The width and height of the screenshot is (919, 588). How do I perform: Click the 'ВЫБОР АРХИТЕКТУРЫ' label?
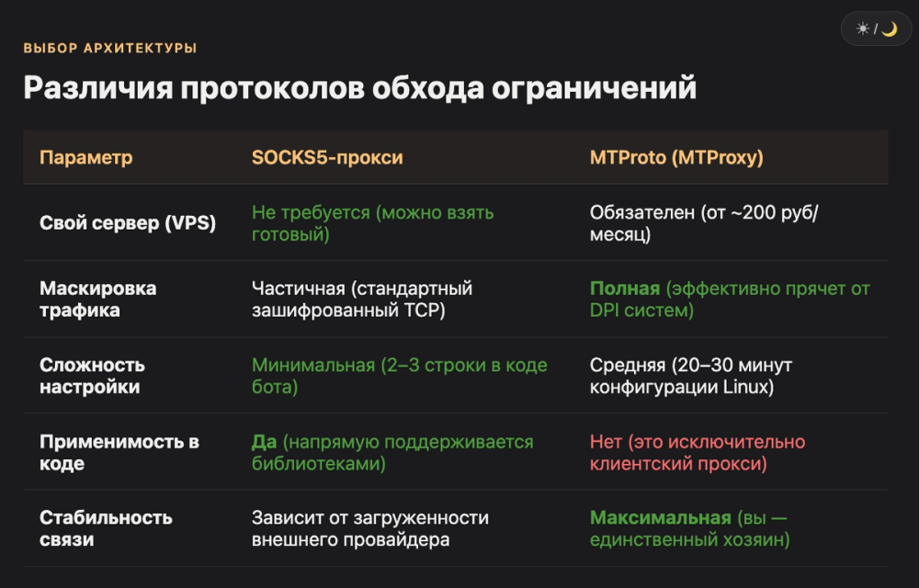click(110, 48)
